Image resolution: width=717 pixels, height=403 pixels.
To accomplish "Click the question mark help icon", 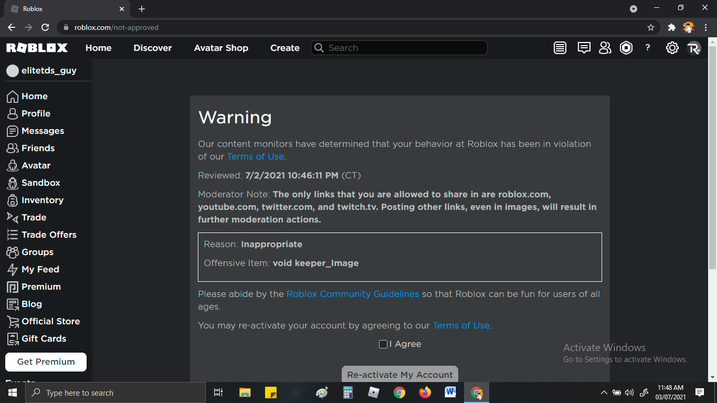I will 647,48.
